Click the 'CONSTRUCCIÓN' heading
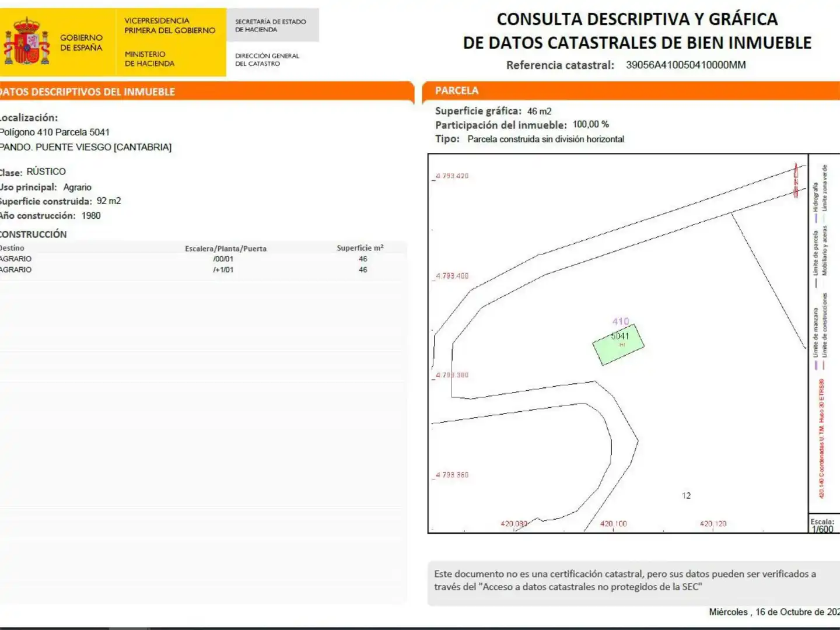840x630 pixels. 33,234
